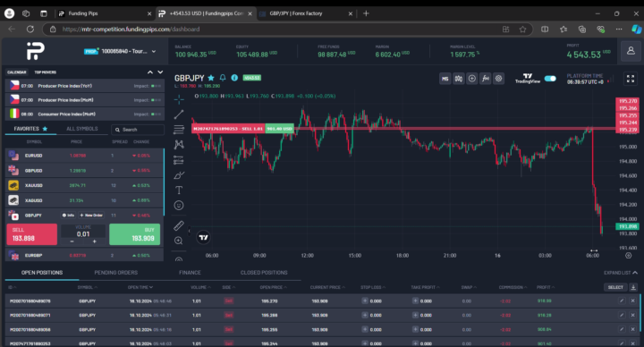The width and height of the screenshot is (644, 347).
Task: Expand the calendar panel with down chevron
Action: pos(160,72)
